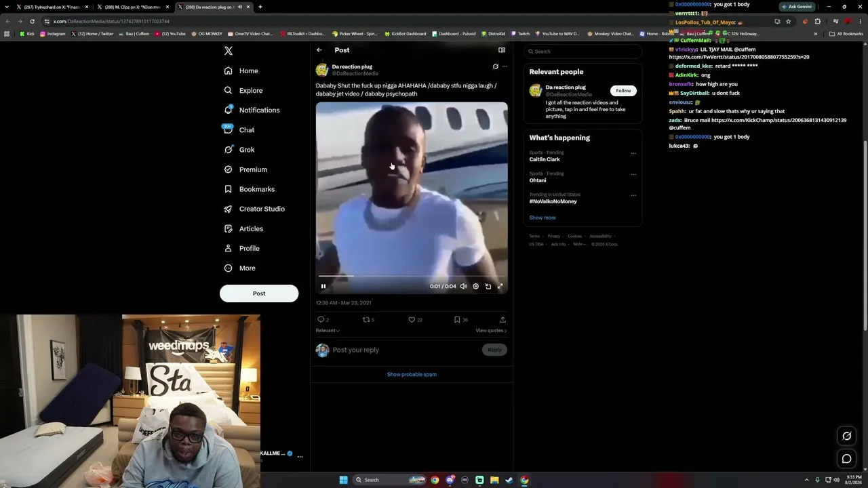The height and width of the screenshot is (488, 868).
Task: Open Bookmarks in the sidebar
Action: click(249, 189)
